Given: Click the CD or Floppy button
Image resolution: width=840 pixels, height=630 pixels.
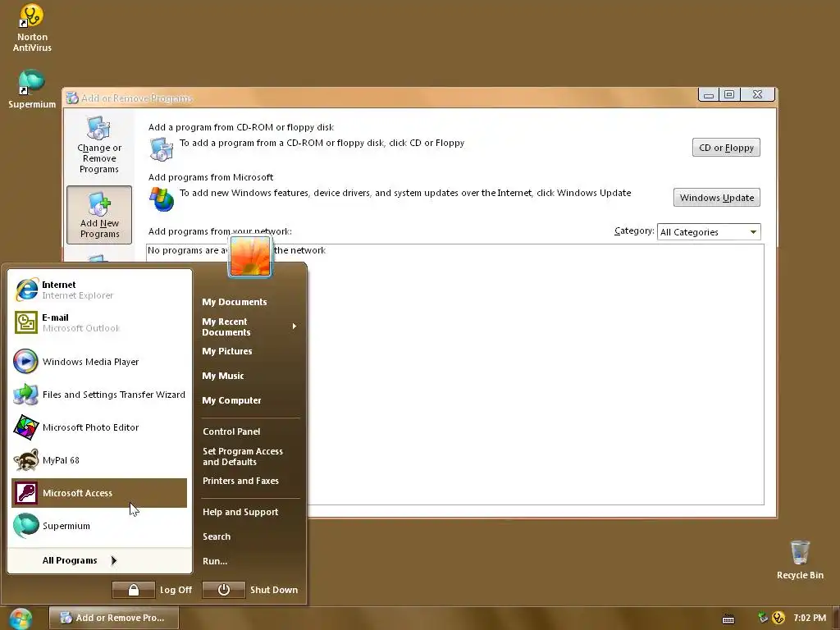Looking at the screenshot, I should click(726, 148).
